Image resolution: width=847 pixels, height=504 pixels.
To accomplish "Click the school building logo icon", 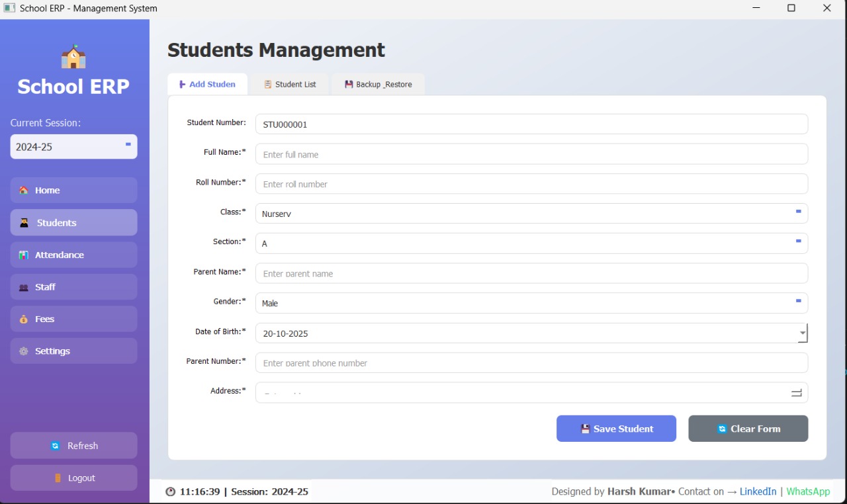I will click(x=73, y=57).
